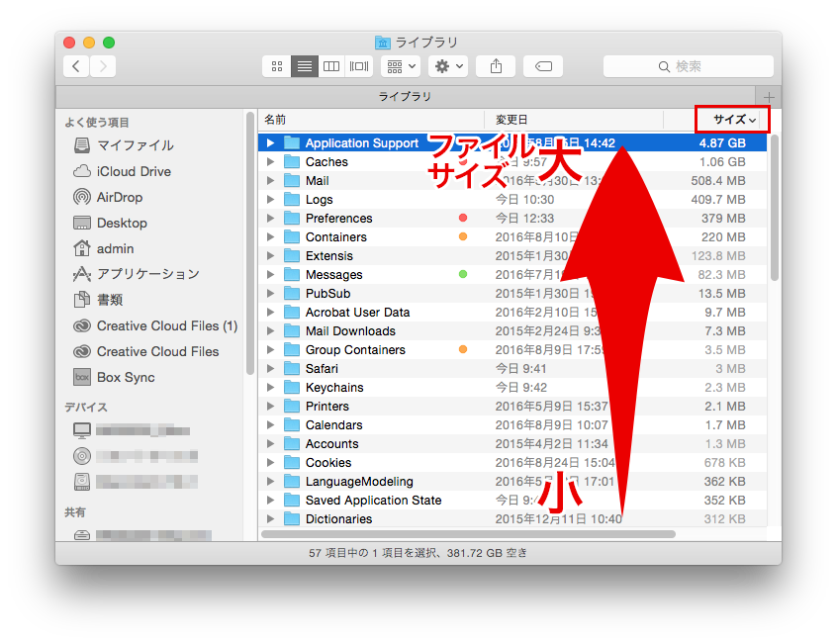Add a new tab with plus button
837x644 pixels.
(x=769, y=97)
